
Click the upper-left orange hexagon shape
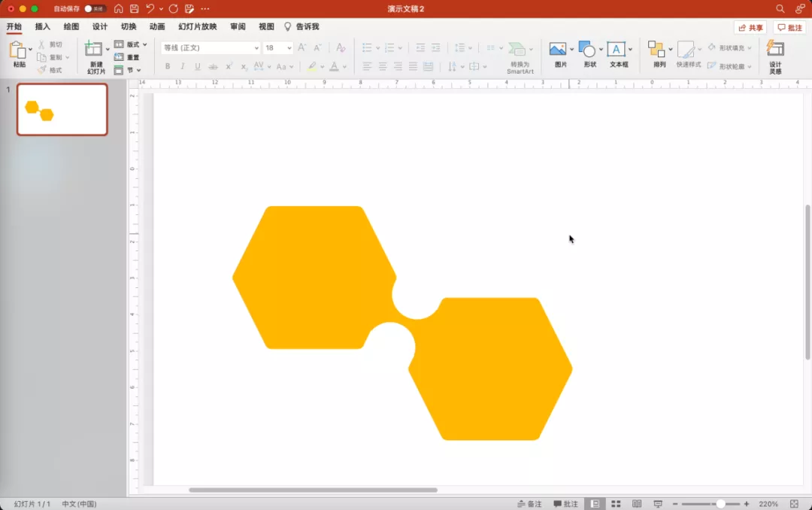[314, 278]
